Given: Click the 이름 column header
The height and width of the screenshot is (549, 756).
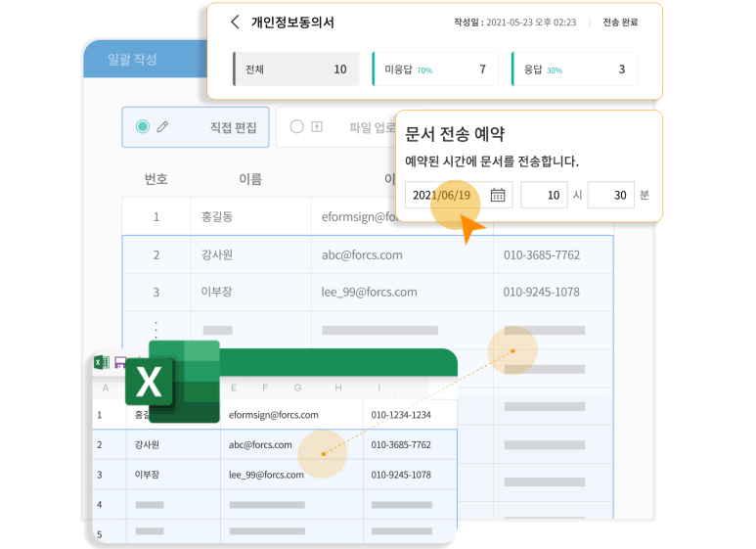Looking at the screenshot, I should 250,179.
